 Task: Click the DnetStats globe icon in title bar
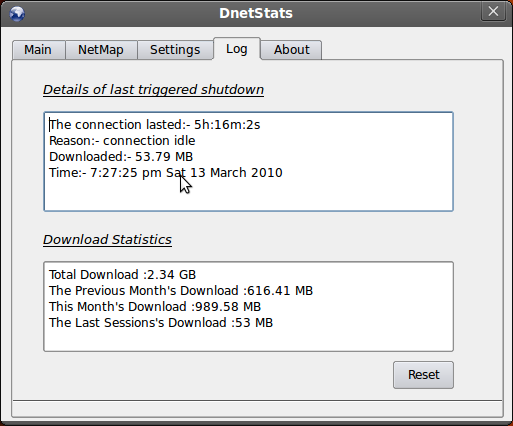tap(17, 14)
